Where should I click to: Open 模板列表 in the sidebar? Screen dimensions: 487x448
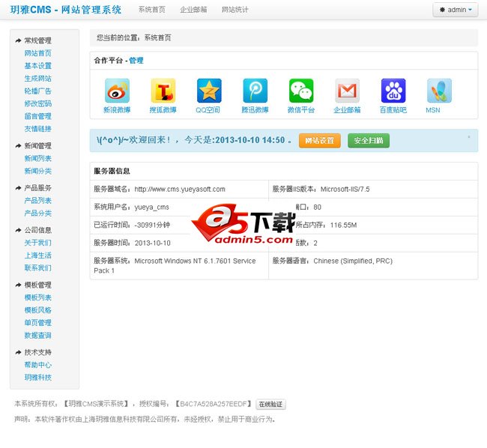point(38,297)
